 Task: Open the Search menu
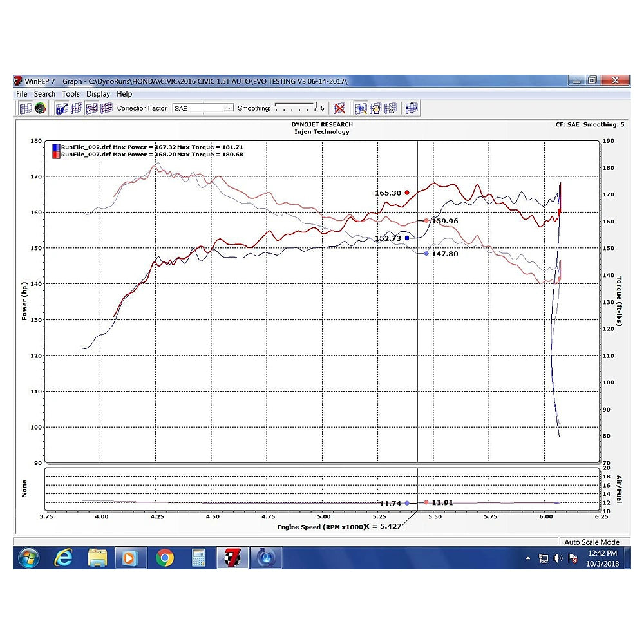[44, 93]
